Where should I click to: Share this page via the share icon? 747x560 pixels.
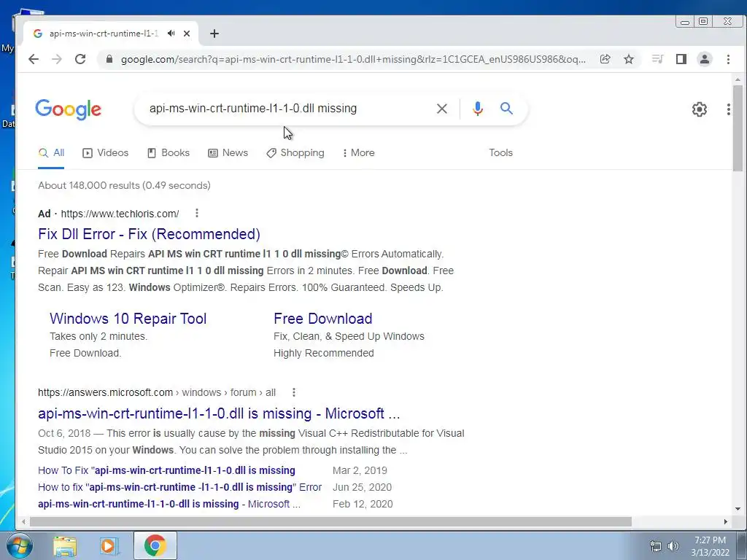point(605,59)
